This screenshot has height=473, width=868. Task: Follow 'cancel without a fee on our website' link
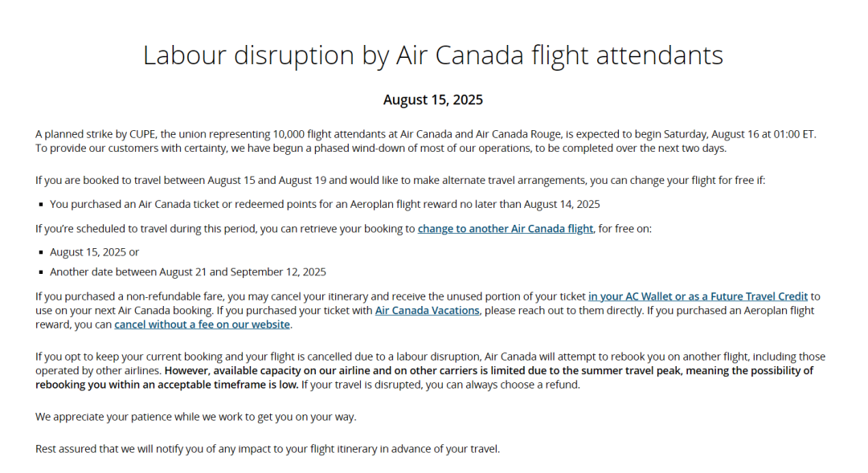tap(202, 324)
